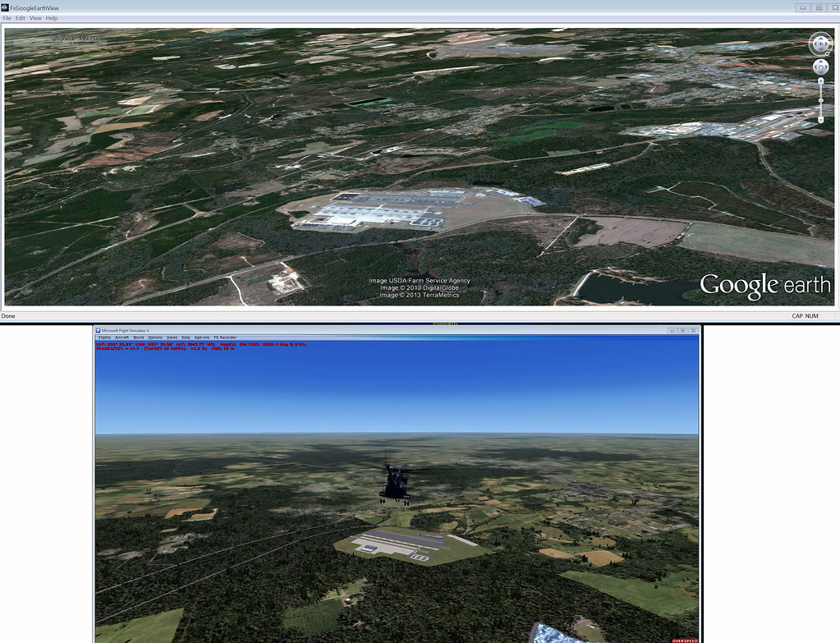The width and height of the screenshot is (840, 643).
Task: Click the Google earth logo watermark
Action: click(764, 284)
